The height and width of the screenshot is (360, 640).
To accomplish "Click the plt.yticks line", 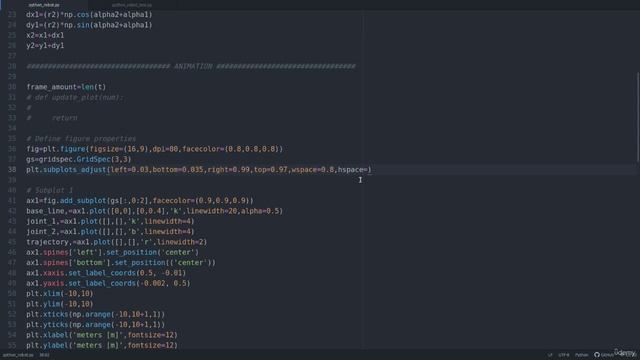I will [x=96, y=324].
